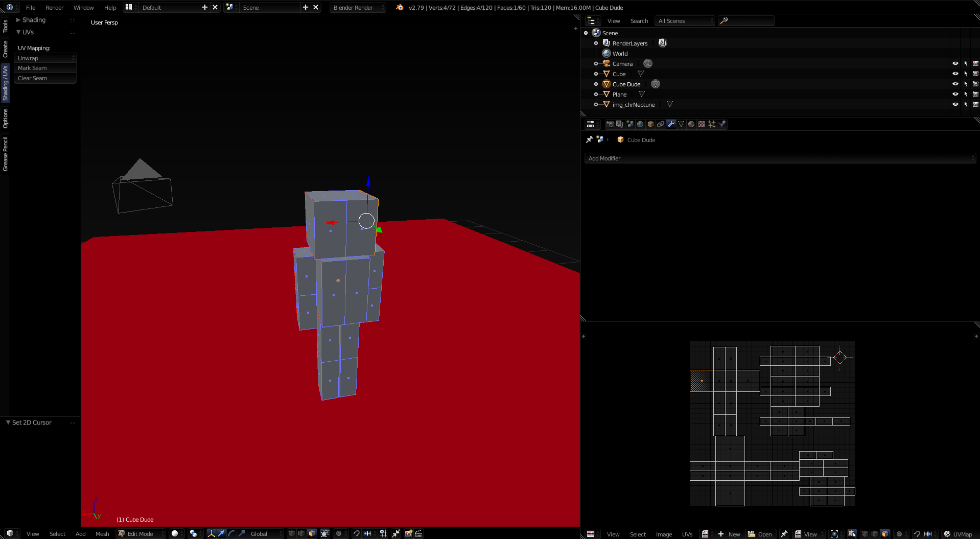Switch to the Grease Pencil sidebar tab

point(5,154)
